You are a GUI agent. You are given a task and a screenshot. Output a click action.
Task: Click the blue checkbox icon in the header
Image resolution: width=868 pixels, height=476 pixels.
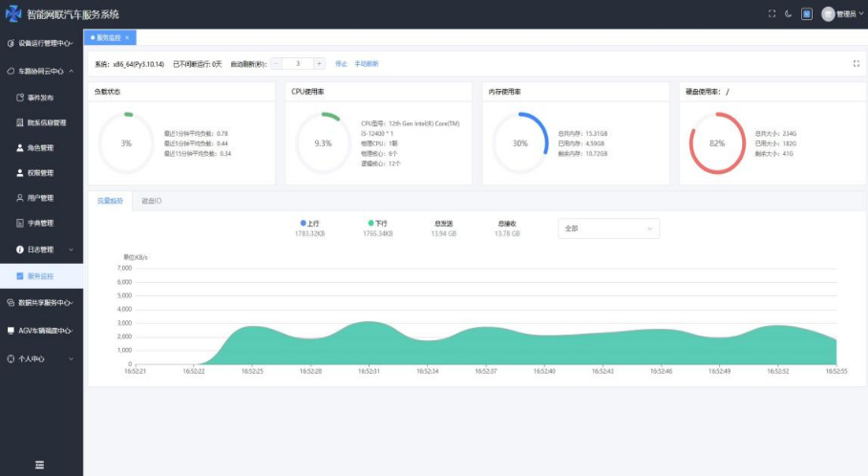(x=806, y=14)
